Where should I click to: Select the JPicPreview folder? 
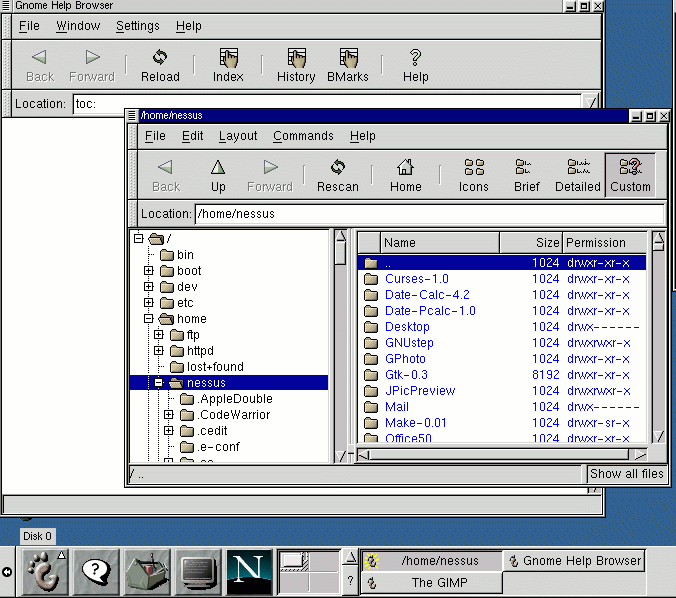click(x=419, y=391)
